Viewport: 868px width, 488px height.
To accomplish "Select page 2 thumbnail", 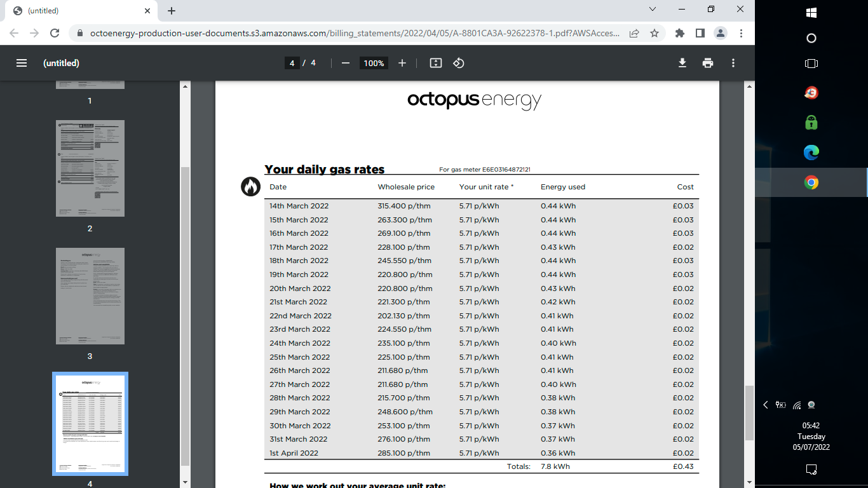I will pyautogui.click(x=90, y=168).
